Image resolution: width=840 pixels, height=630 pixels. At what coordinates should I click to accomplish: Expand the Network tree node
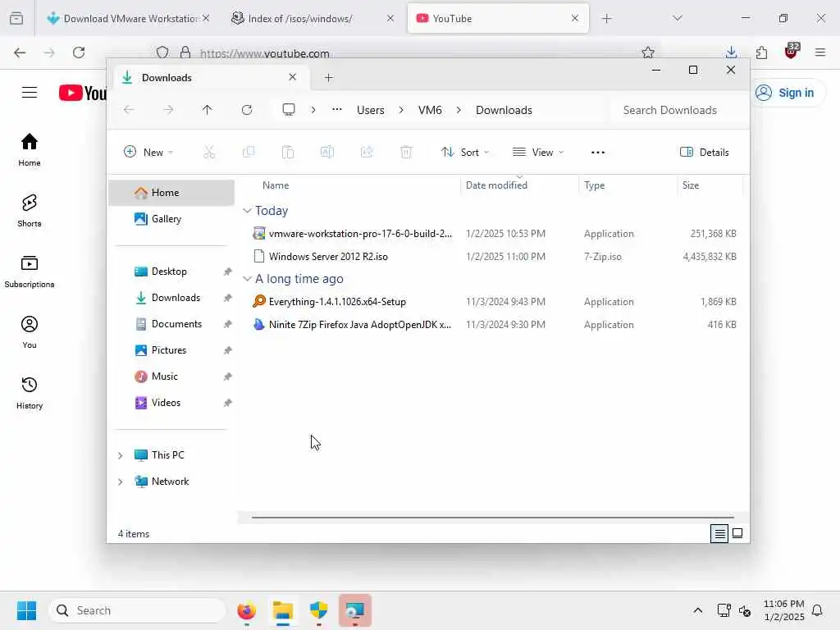(121, 482)
